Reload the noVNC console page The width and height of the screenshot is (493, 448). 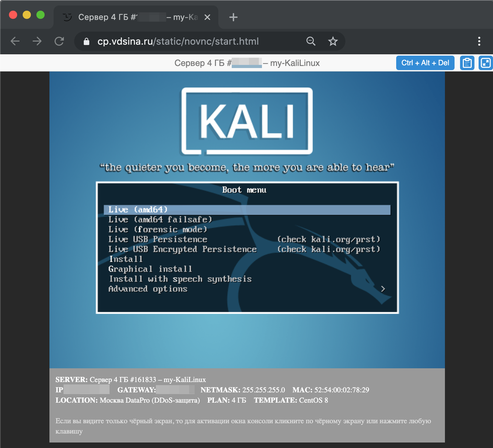[59, 42]
